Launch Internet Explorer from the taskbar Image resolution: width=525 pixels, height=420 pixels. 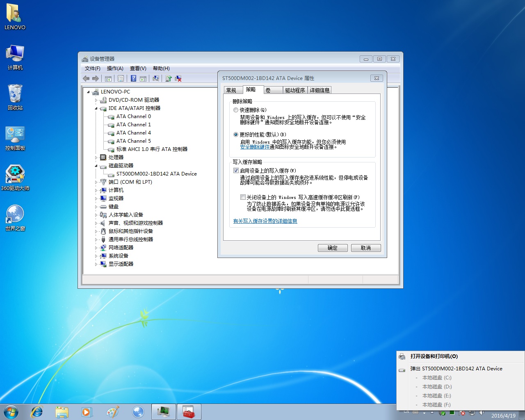(37, 412)
